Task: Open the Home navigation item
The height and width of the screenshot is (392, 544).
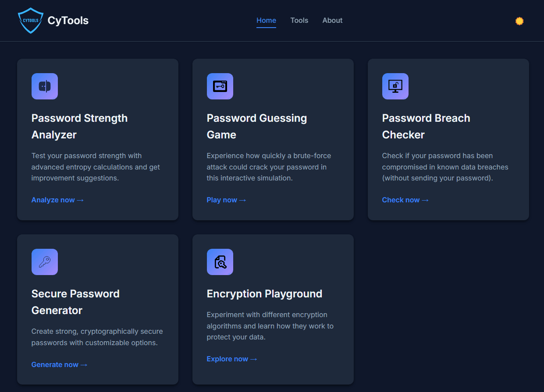Action: point(266,20)
